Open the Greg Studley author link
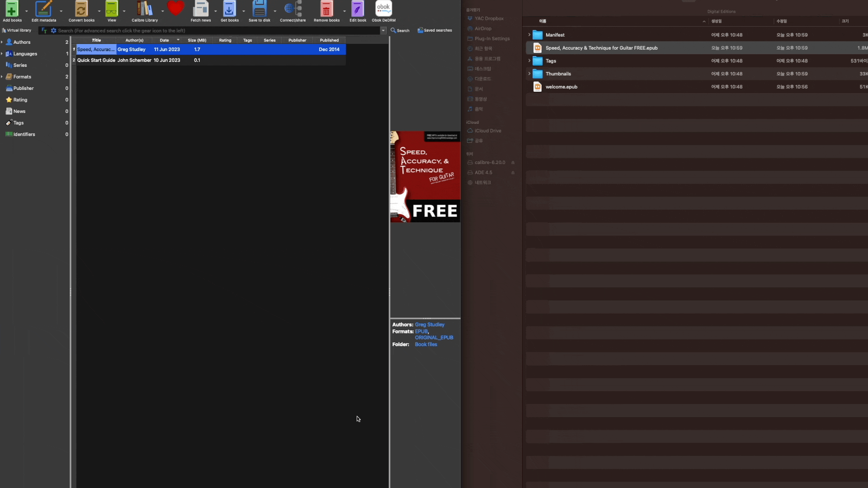This screenshot has height=488, width=868. [x=429, y=324]
